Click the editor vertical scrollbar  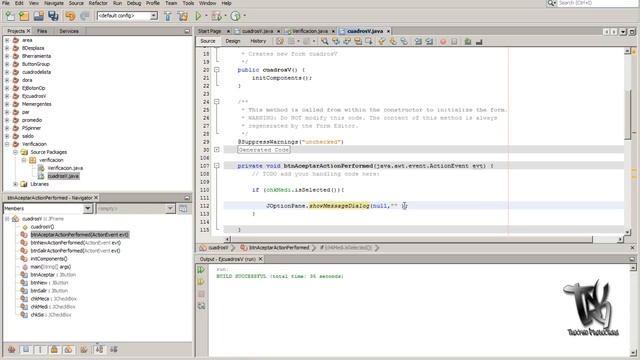coord(628,114)
